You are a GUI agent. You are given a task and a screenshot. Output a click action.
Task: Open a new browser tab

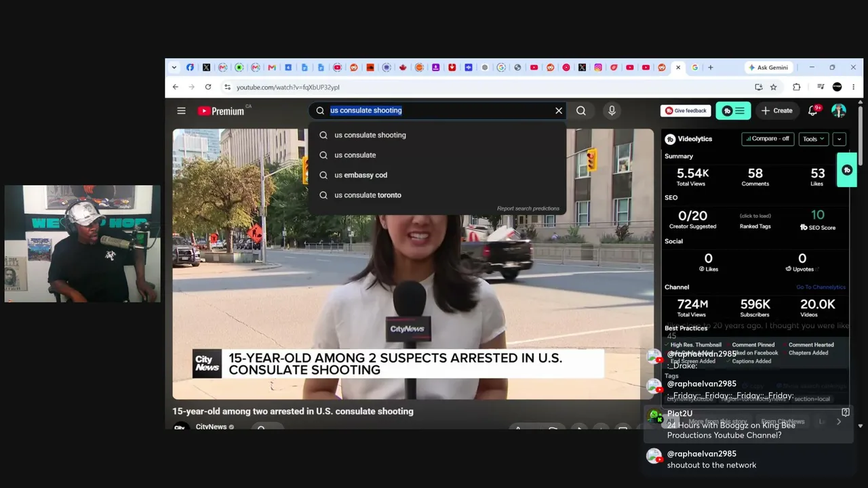click(x=710, y=67)
